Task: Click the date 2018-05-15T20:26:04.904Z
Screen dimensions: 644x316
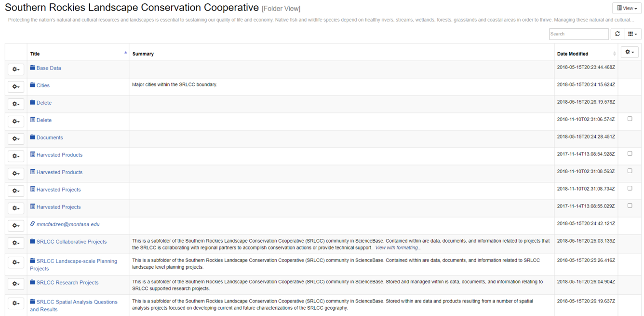Action: click(x=586, y=282)
